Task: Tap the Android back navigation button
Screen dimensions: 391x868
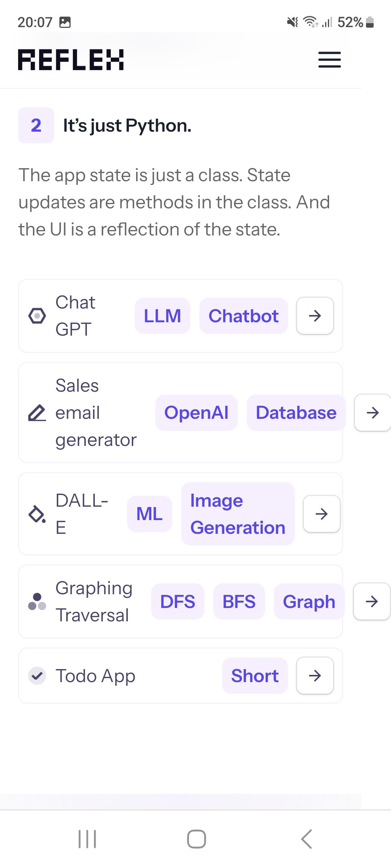Action: 306,839
